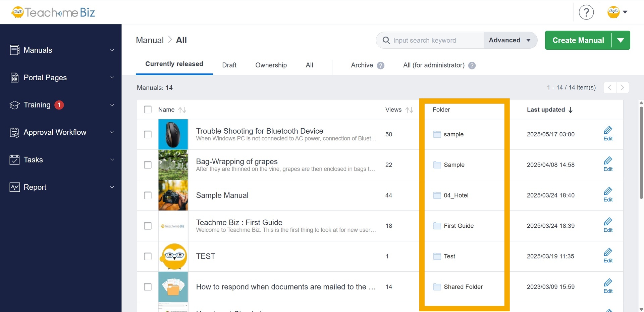The image size is (644, 312).
Task: Sort manuals by Views column arrows
Action: pyautogui.click(x=409, y=110)
